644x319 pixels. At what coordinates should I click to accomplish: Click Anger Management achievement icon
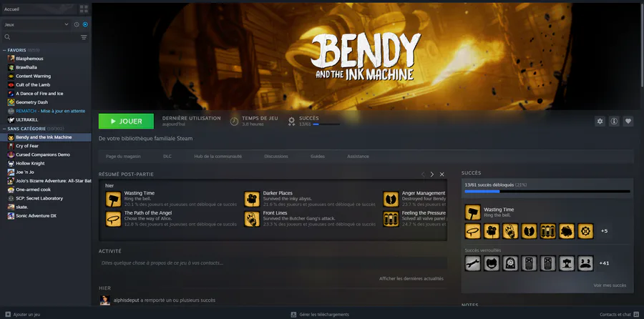point(391,199)
